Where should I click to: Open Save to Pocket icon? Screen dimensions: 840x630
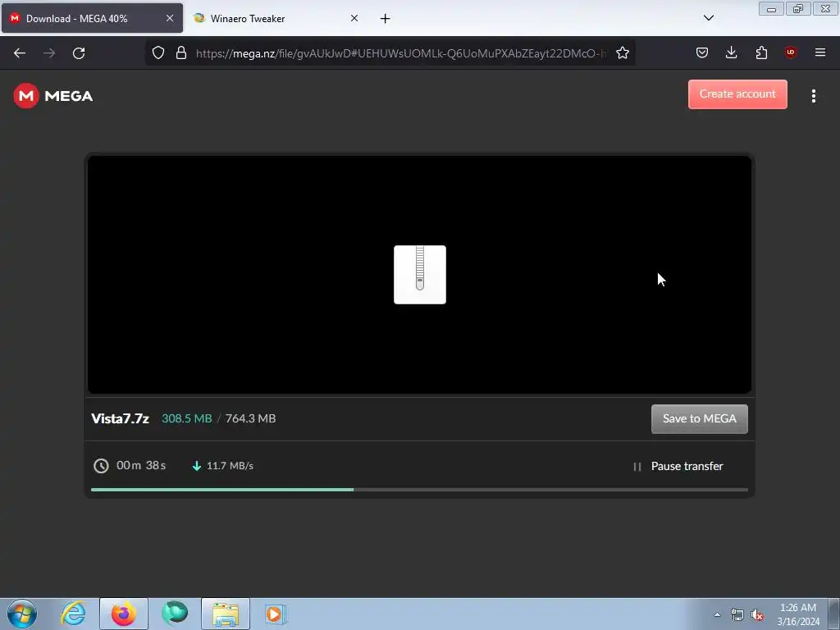pos(702,52)
